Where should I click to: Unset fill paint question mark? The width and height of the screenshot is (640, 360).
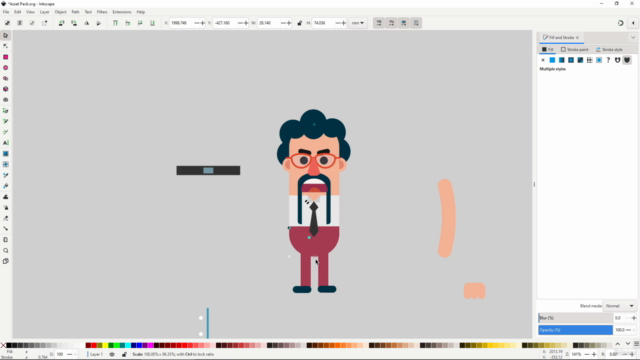608,60
